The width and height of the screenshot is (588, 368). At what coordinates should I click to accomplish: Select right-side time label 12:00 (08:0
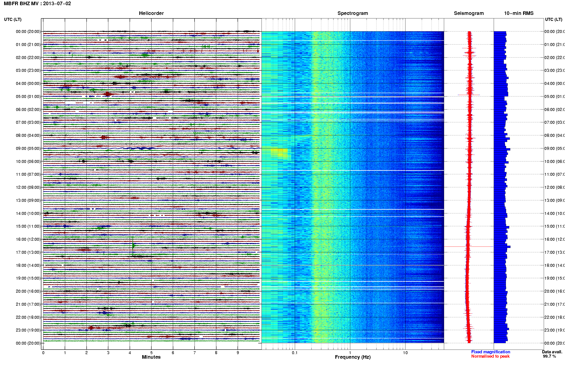point(554,187)
